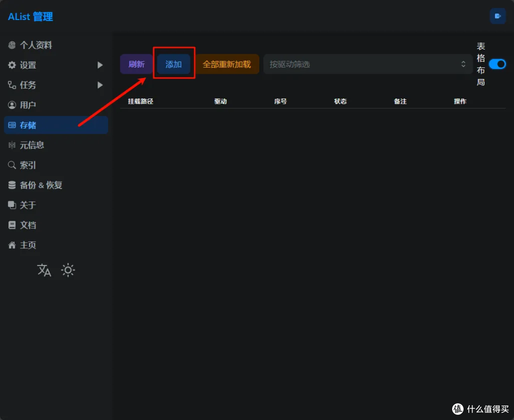Open the 按驱动筛选 driver filter dropdown
514x420 pixels.
pos(367,64)
